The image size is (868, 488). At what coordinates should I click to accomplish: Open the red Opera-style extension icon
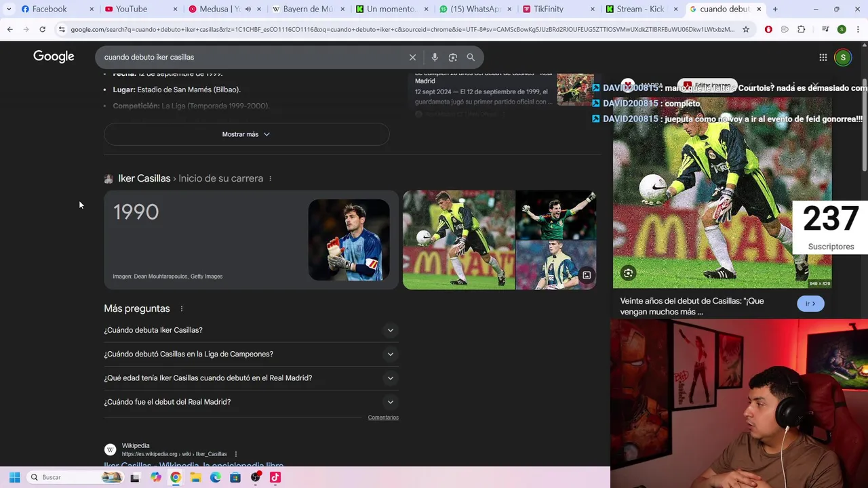[768, 29]
